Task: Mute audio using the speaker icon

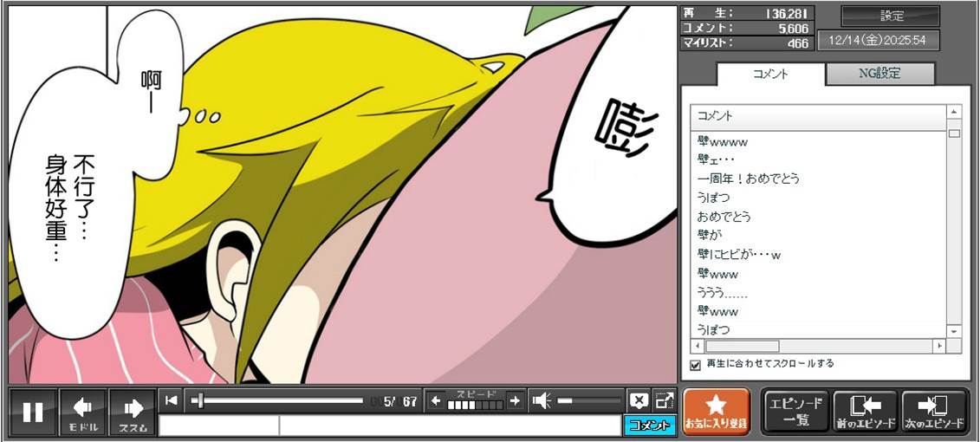Action: point(542,400)
